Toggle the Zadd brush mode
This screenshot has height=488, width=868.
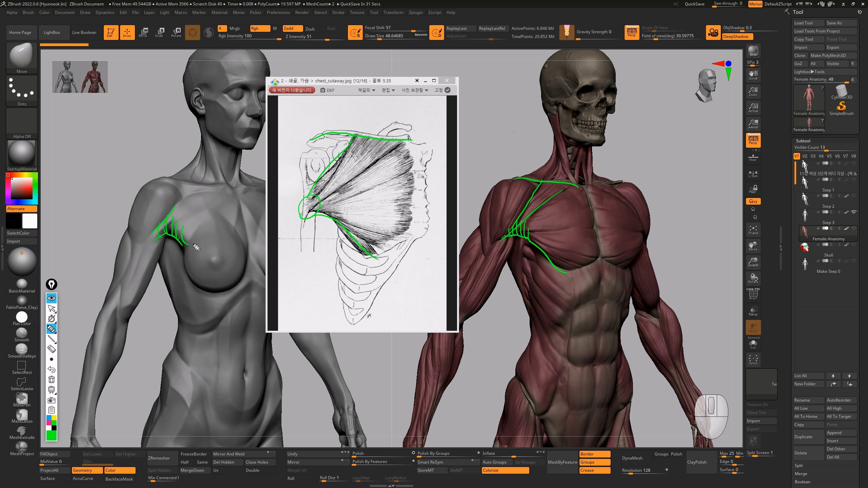(x=293, y=28)
